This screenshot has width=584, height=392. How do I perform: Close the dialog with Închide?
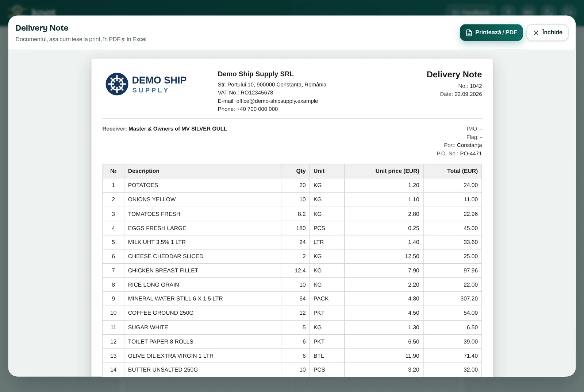click(x=547, y=32)
